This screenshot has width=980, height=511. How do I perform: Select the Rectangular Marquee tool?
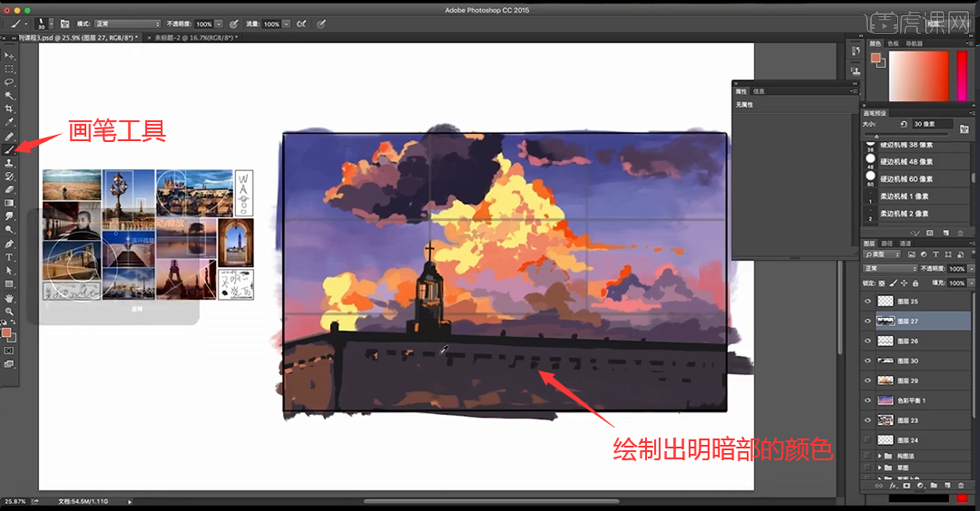9,69
